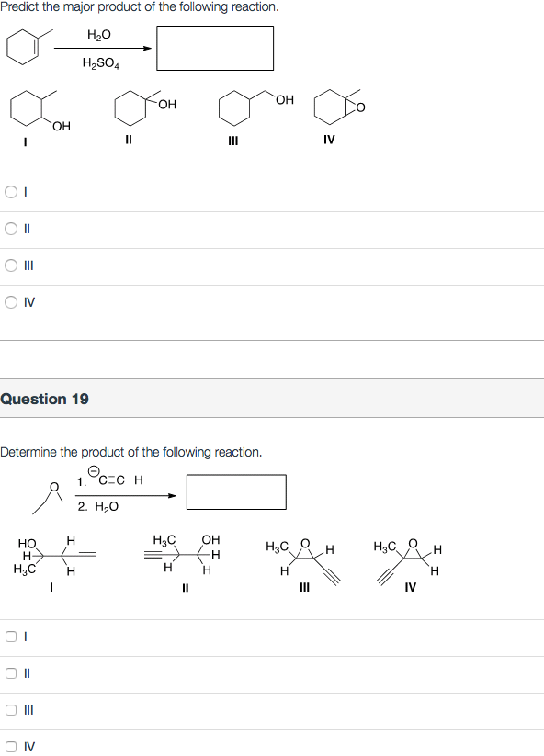Select radio button I for the hydration reaction
Screen dimensions: 544x756
tap(9, 191)
